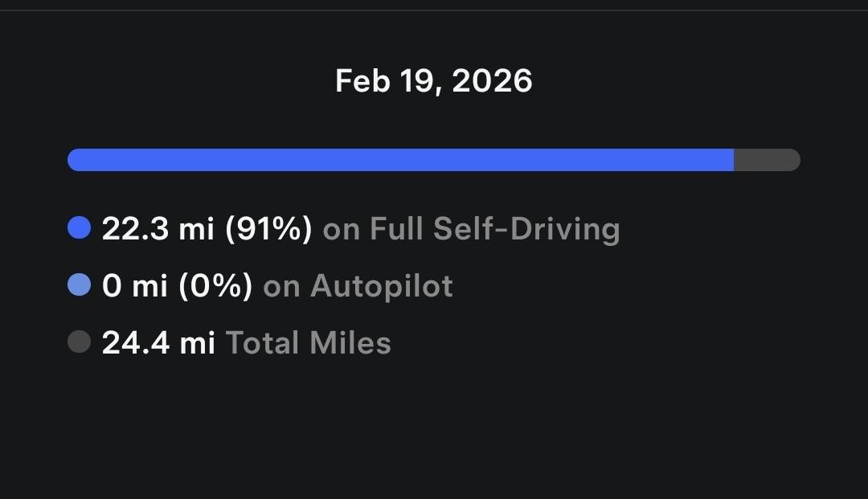The image size is (868, 499).
Task: Open the "on Full Self-Driving" label
Action: pos(471,229)
